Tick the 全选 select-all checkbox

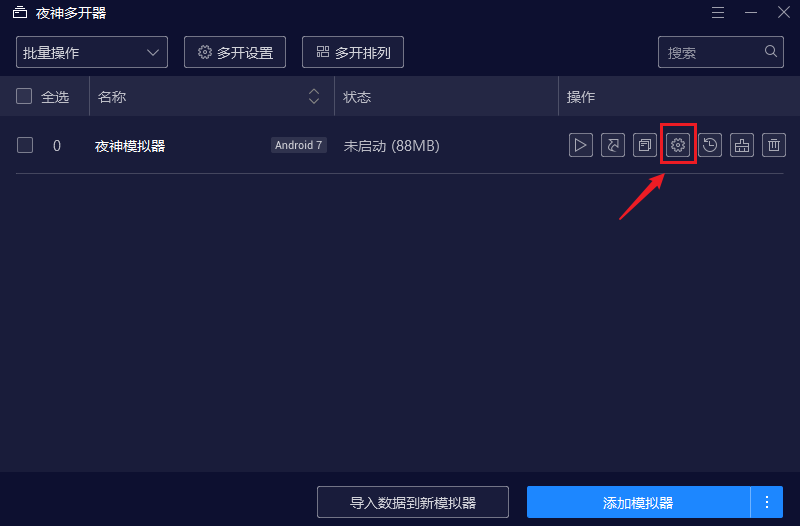tap(24, 96)
